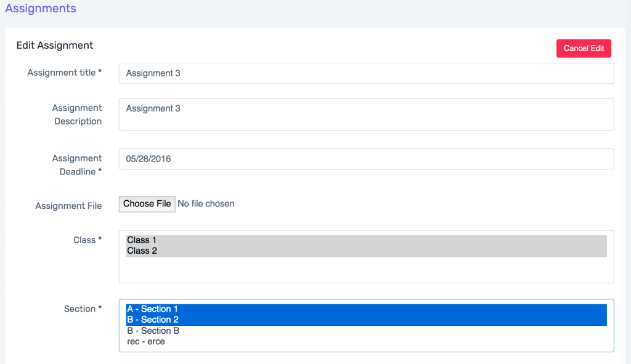Select rec - erce option
The width and height of the screenshot is (631, 364).
point(366,341)
